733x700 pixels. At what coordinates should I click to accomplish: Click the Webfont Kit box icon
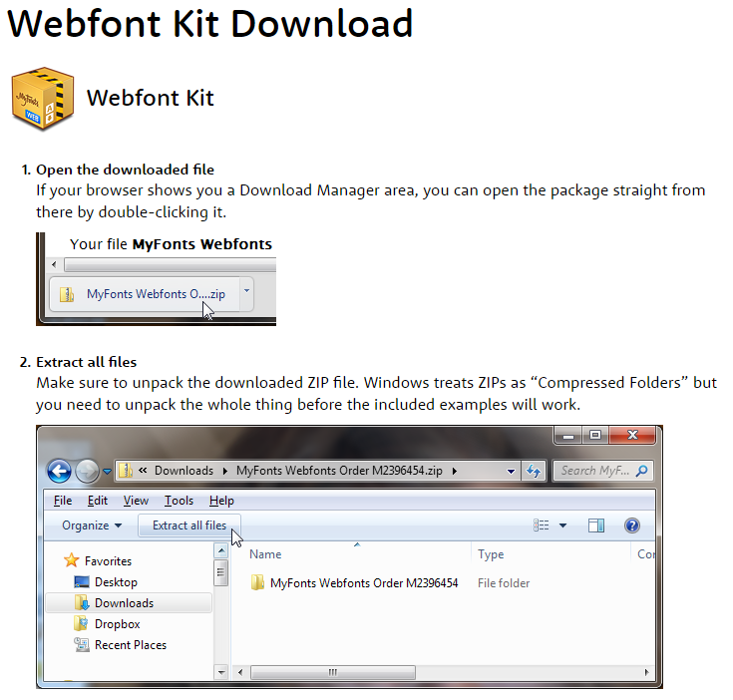pyautogui.click(x=43, y=98)
